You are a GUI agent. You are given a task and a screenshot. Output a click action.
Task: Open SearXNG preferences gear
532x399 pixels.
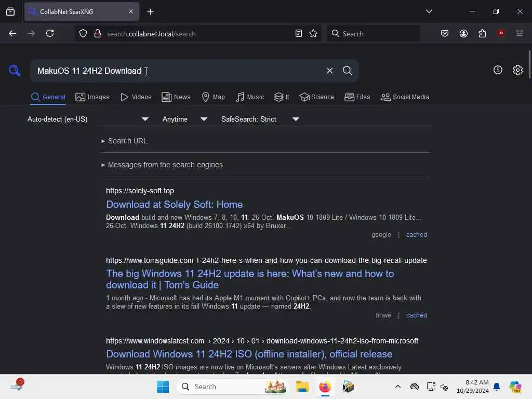click(x=517, y=70)
